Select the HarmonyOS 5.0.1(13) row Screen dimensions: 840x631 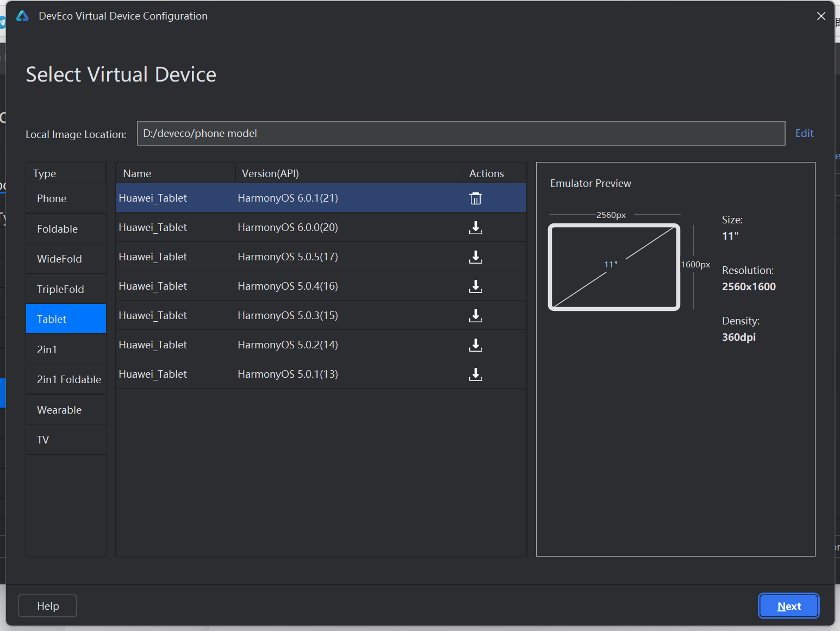point(321,374)
